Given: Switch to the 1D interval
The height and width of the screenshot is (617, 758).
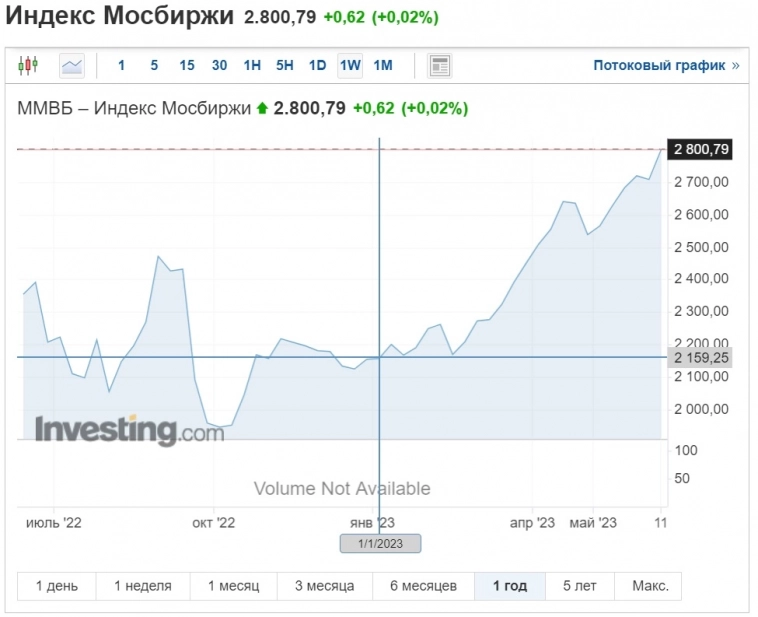Looking at the screenshot, I should pos(317,66).
